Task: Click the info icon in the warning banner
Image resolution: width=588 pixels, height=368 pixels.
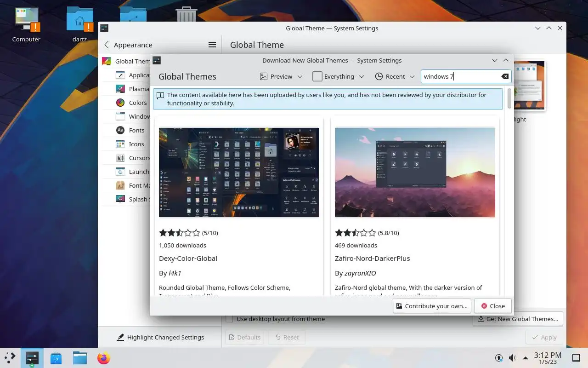Action: tap(160, 96)
